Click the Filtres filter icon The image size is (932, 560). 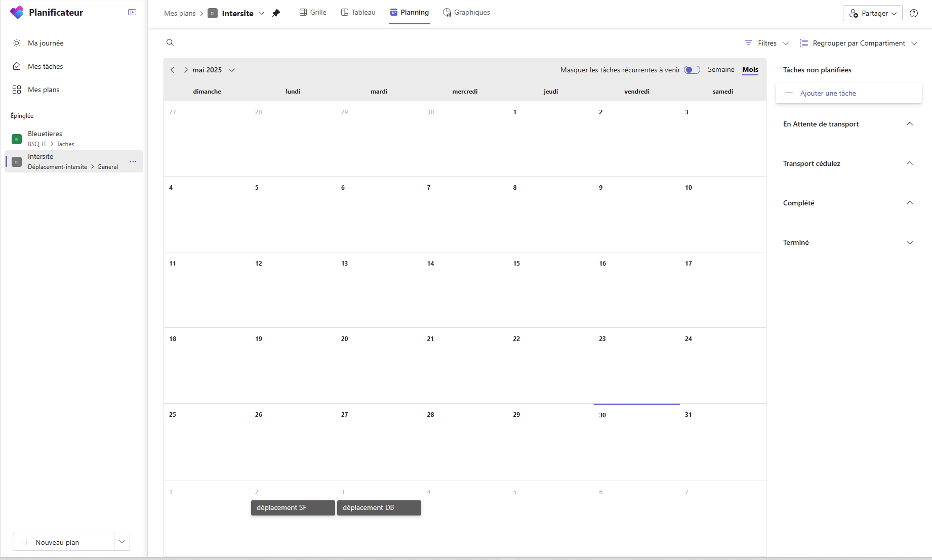749,43
